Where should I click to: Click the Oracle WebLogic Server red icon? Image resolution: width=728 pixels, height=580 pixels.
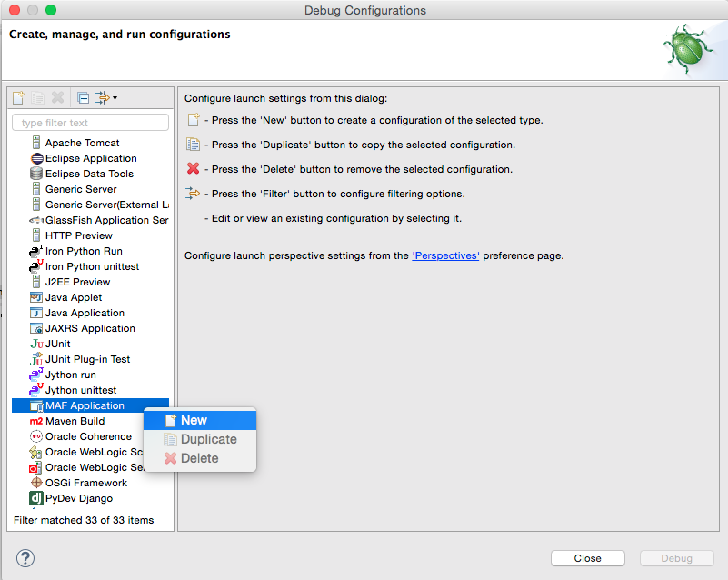(x=35, y=467)
